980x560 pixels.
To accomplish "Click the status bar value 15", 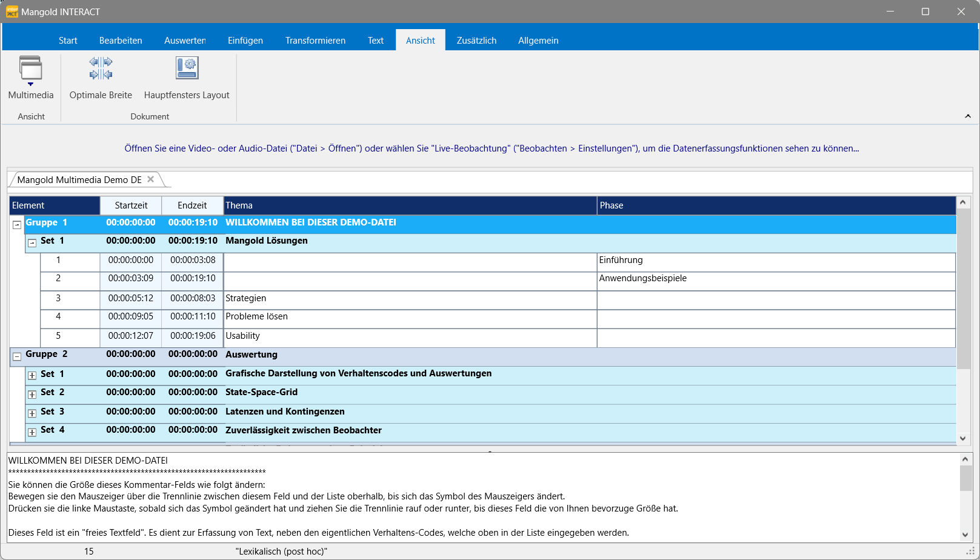I will [x=89, y=552].
